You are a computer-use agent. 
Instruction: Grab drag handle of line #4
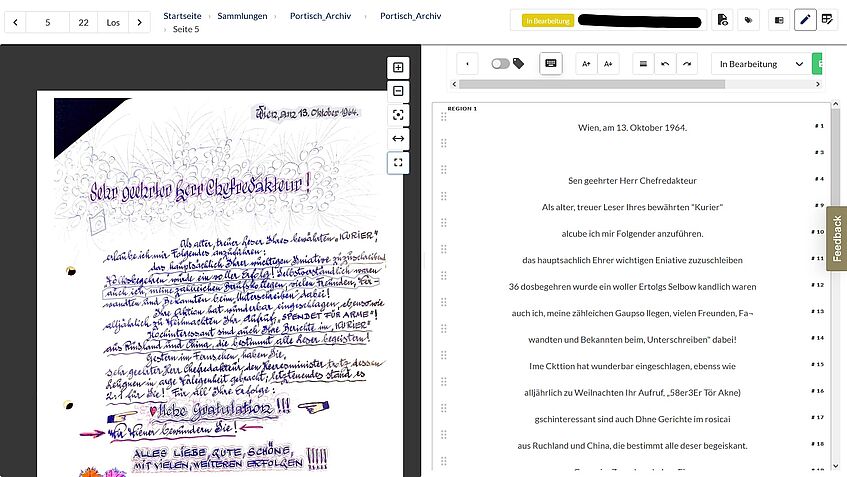click(443, 170)
